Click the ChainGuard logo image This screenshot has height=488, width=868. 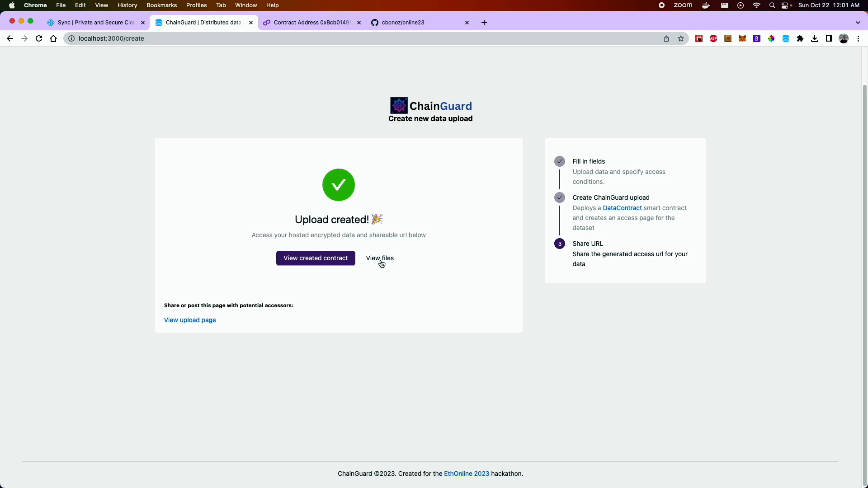(399, 106)
